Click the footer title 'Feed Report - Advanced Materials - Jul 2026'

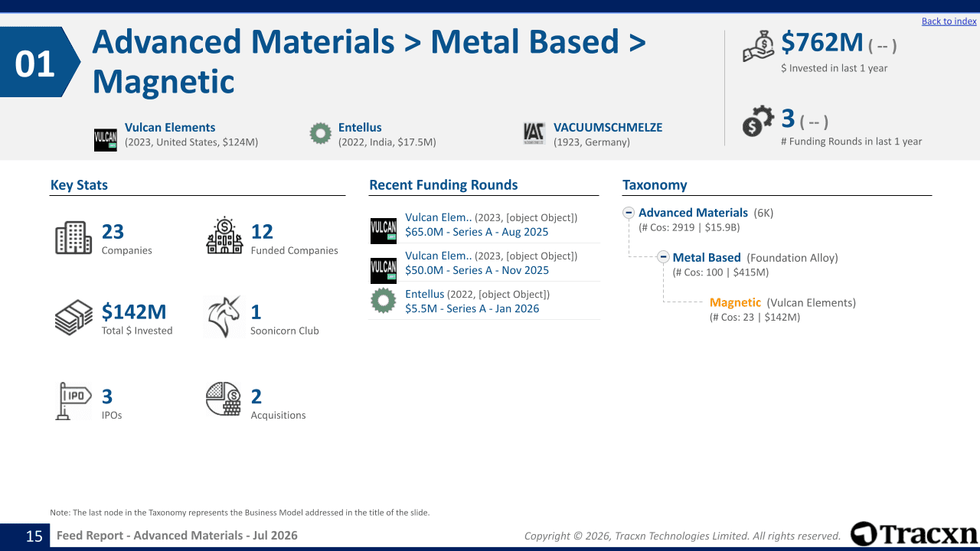(177, 536)
